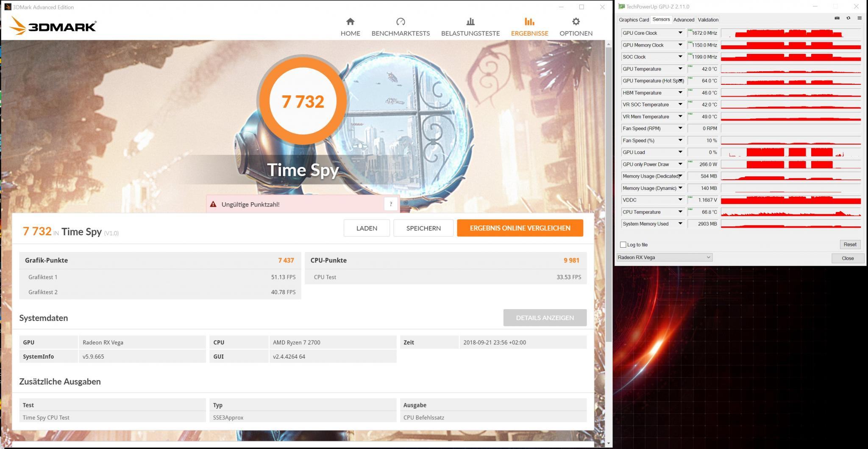Open the Ergebnisse results icon
Image resolution: width=868 pixels, height=449 pixels.
pos(529,21)
